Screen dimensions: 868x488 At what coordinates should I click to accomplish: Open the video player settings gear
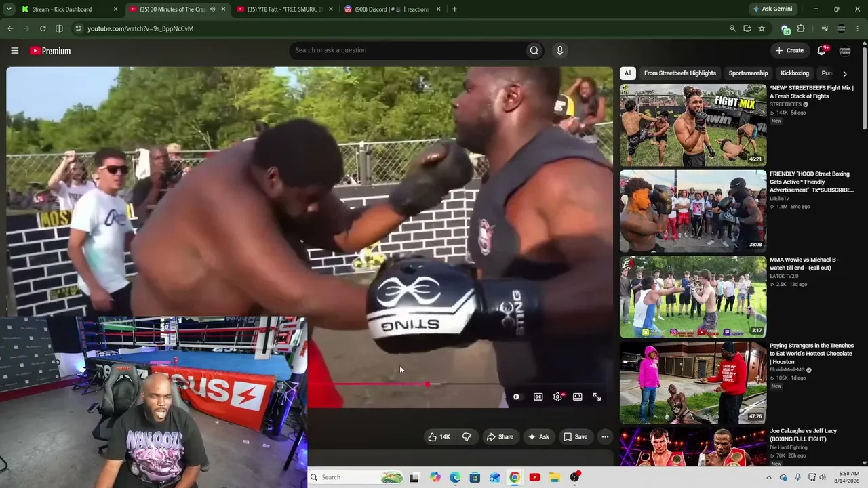click(x=557, y=396)
